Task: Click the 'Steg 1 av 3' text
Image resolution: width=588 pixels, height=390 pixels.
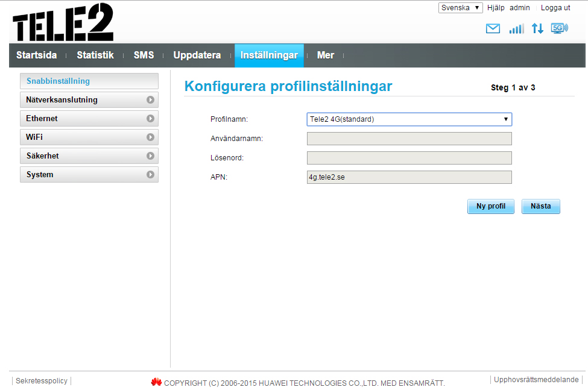Action: click(x=513, y=87)
